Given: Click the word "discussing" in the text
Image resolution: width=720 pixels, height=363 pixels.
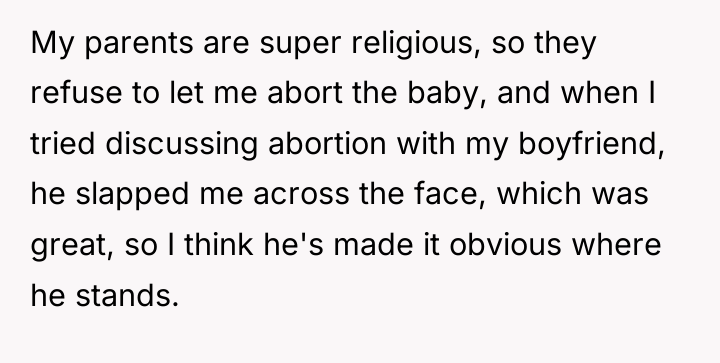Looking at the screenshot, I should [181, 145].
